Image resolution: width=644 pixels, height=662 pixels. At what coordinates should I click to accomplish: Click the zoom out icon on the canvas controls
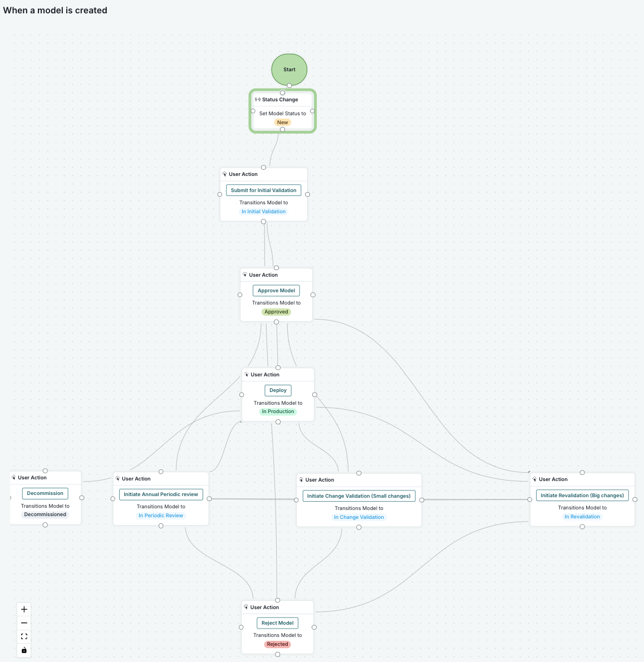point(23,623)
